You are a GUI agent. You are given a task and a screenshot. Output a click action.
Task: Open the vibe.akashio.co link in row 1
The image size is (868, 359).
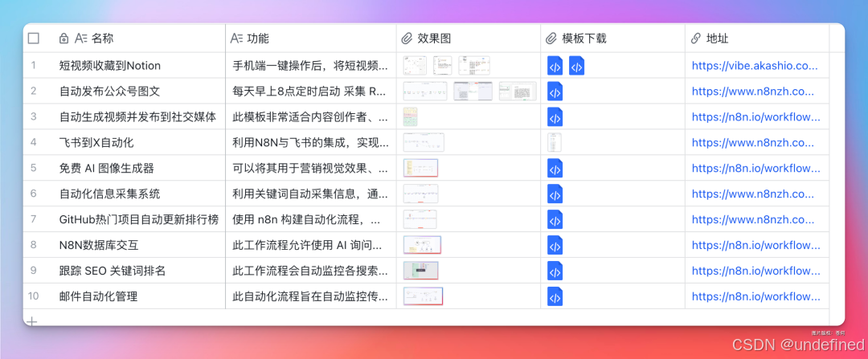pyautogui.click(x=755, y=66)
